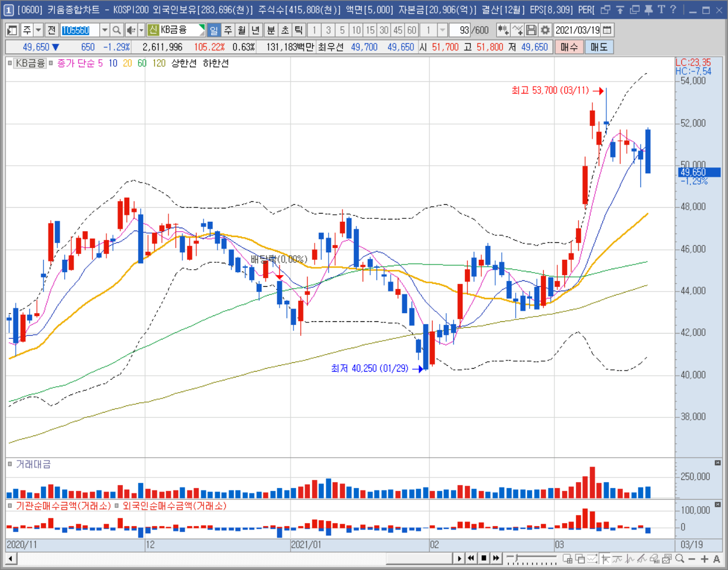Select the 일 (daily) period toggle
Image resolution: width=728 pixels, height=570 pixels.
tap(214, 30)
